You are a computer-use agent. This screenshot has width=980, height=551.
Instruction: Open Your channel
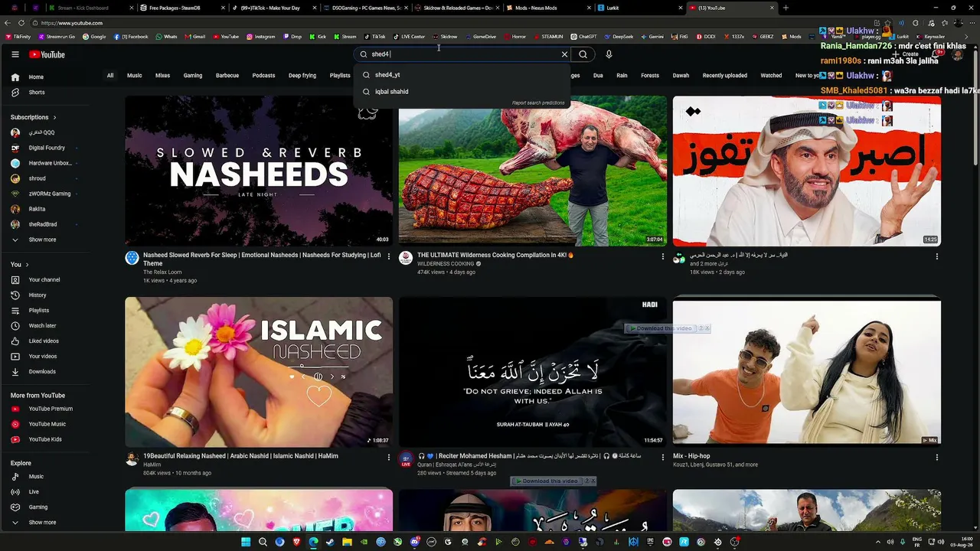[x=44, y=280]
